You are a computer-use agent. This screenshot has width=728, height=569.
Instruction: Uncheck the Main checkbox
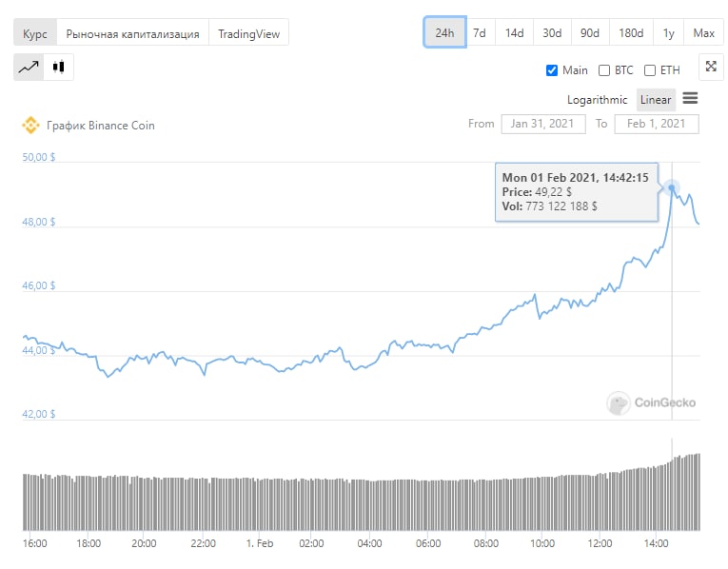pyautogui.click(x=552, y=70)
